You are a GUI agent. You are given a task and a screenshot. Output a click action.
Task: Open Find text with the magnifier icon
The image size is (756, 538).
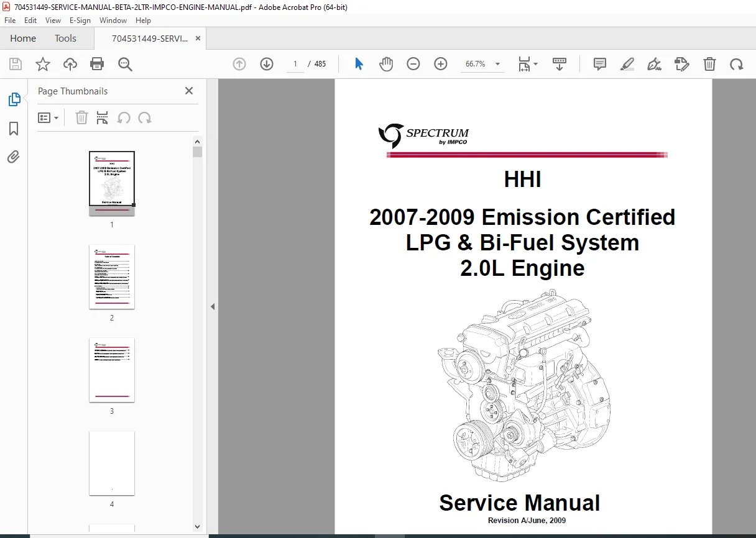pos(126,64)
